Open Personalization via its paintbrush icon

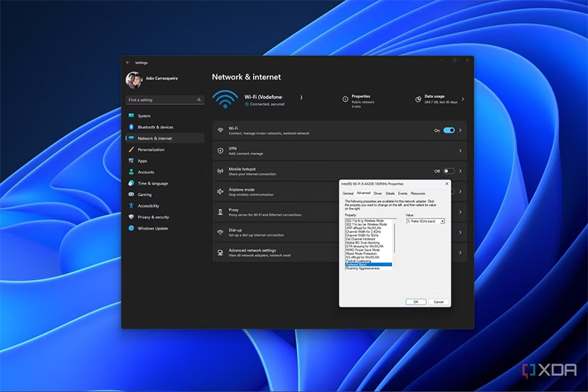pyautogui.click(x=132, y=149)
